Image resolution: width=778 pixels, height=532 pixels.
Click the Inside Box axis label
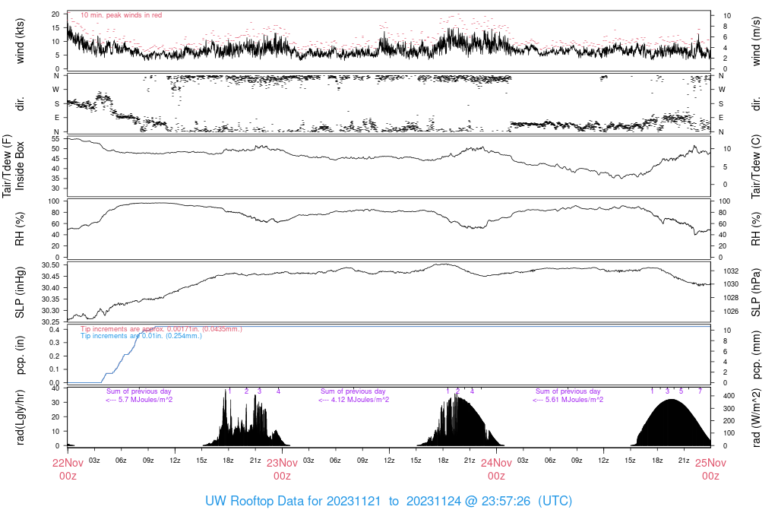click(21, 166)
